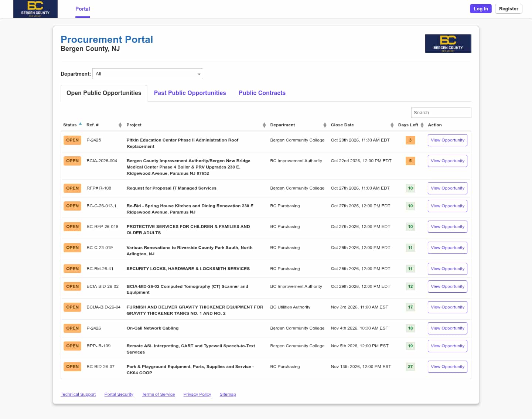Click days-left badge 27 for BC-BID-26-37
The height and width of the screenshot is (419, 532).
410,367
